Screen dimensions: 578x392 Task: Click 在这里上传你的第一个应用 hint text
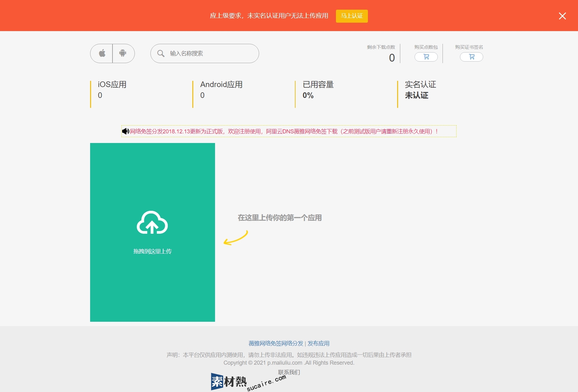(x=280, y=218)
